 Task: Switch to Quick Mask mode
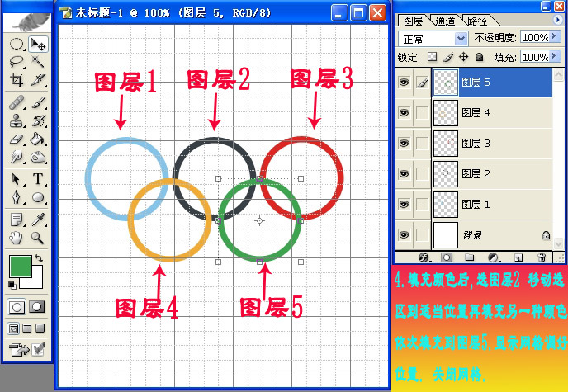(x=36, y=307)
